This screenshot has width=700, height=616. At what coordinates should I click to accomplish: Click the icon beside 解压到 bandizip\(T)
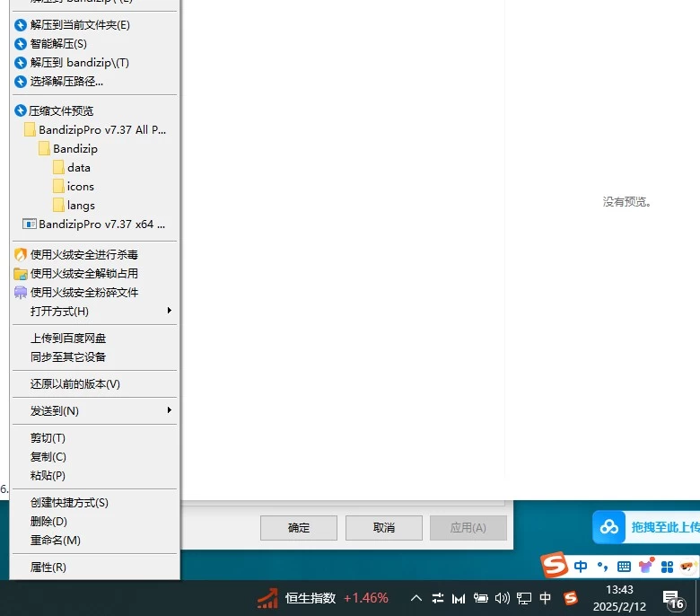(21, 63)
